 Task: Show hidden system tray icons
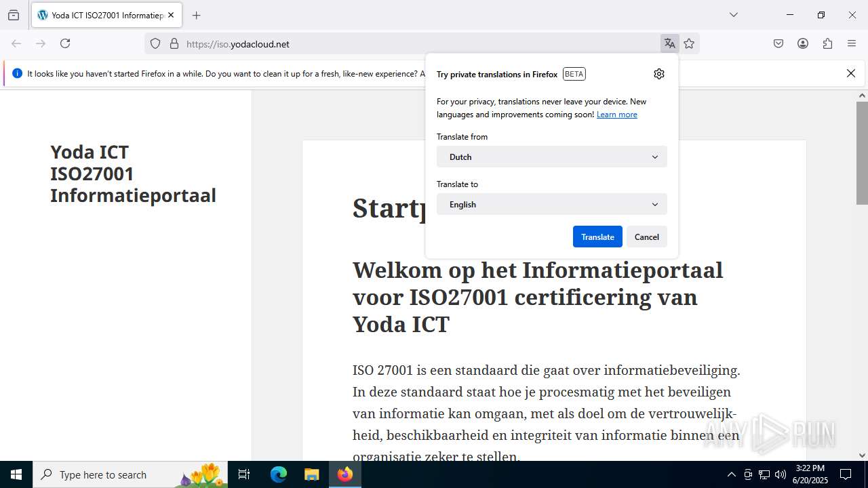731,474
